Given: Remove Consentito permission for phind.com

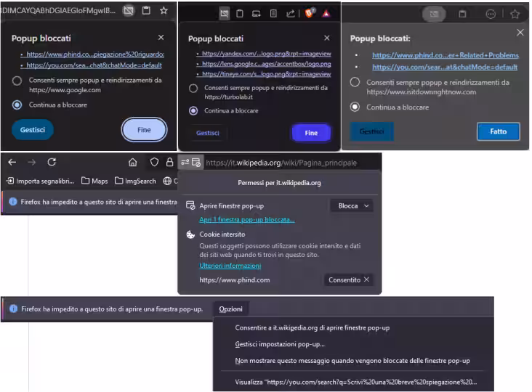Looking at the screenshot, I should pos(366,279).
